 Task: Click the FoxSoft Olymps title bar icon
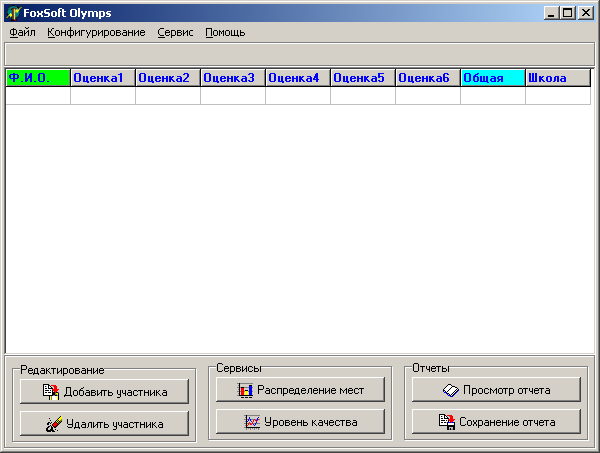coord(13,13)
